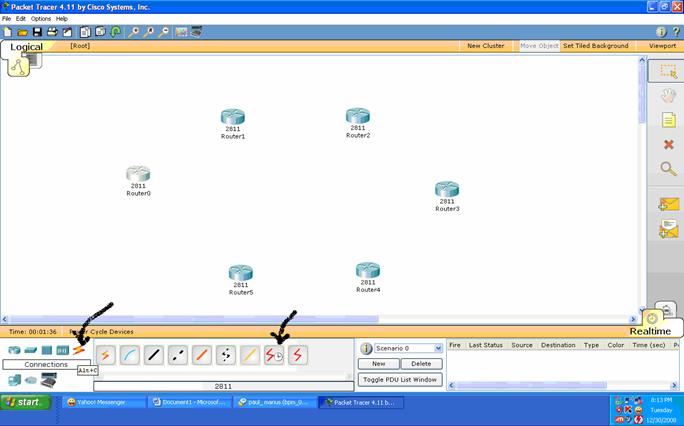Select the Inspect magnifier tool
The width and height of the screenshot is (684, 426).
point(668,169)
